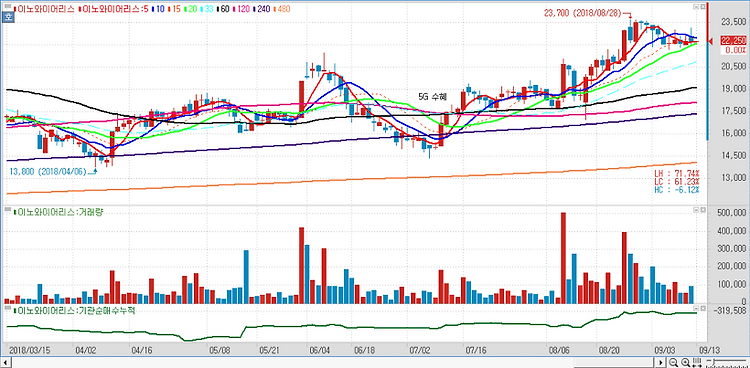This screenshot has height=368, width=750.
Task: Click the current price 22,250 tag
Action: click(x=734, y=41)
